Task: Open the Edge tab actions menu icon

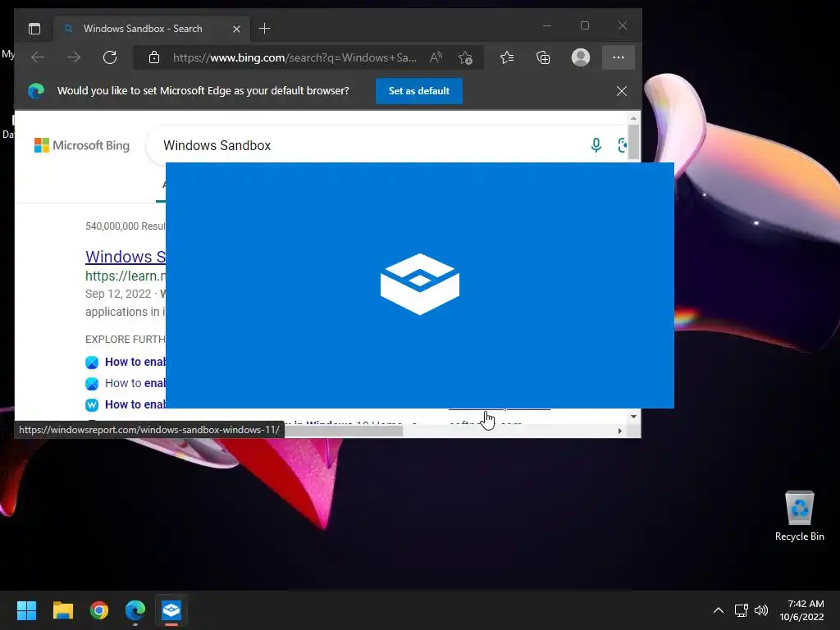Action: 34,29
